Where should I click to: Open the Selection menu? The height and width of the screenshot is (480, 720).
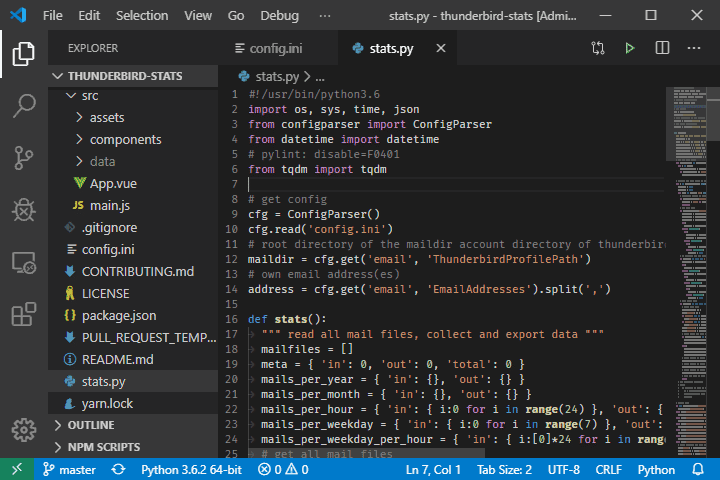pyautogui.click(x=142, y=16)
